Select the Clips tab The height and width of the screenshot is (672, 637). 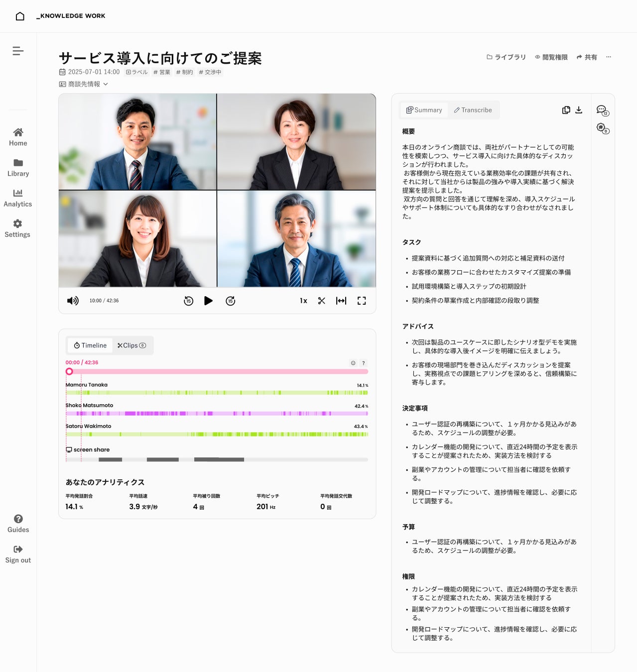(x=131, y=345)
